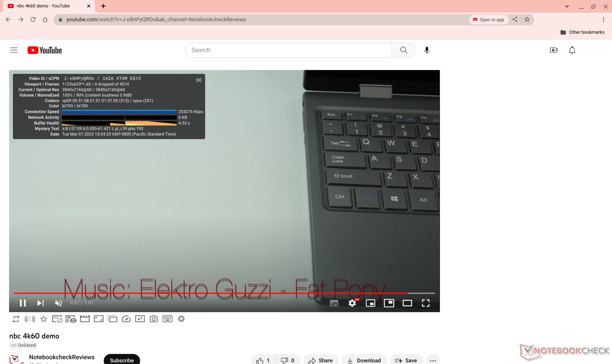
Task: Open more actions ellipsis menu
Action: pos(433,360)
